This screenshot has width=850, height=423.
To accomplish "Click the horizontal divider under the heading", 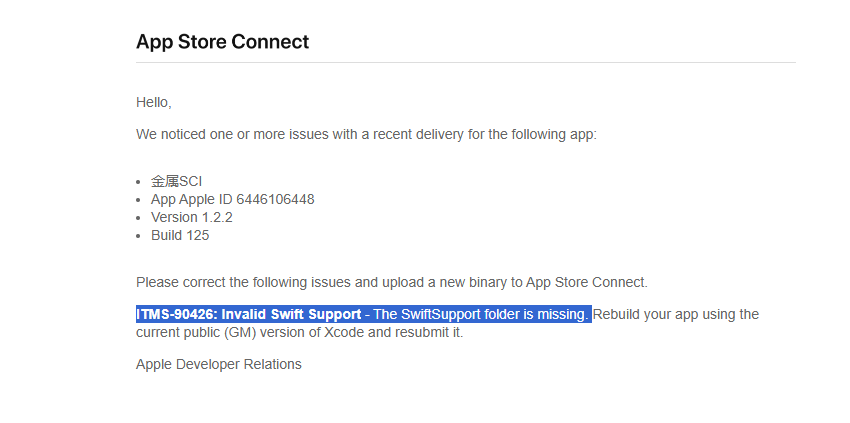I will 466,62.
